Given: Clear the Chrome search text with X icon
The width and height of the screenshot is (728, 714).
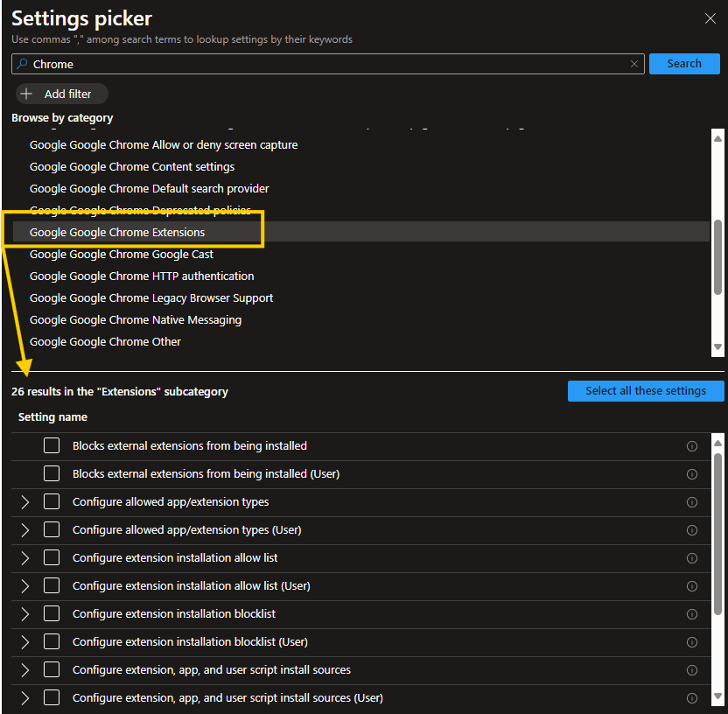Looking at the screenshot, I should pyautogui.click(x=634, y=64).
